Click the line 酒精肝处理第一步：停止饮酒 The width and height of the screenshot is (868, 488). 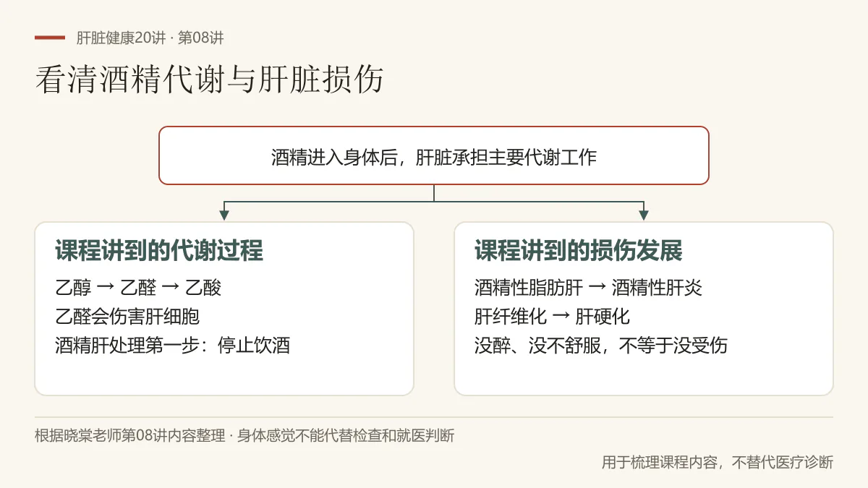click(x=173, y=346)
